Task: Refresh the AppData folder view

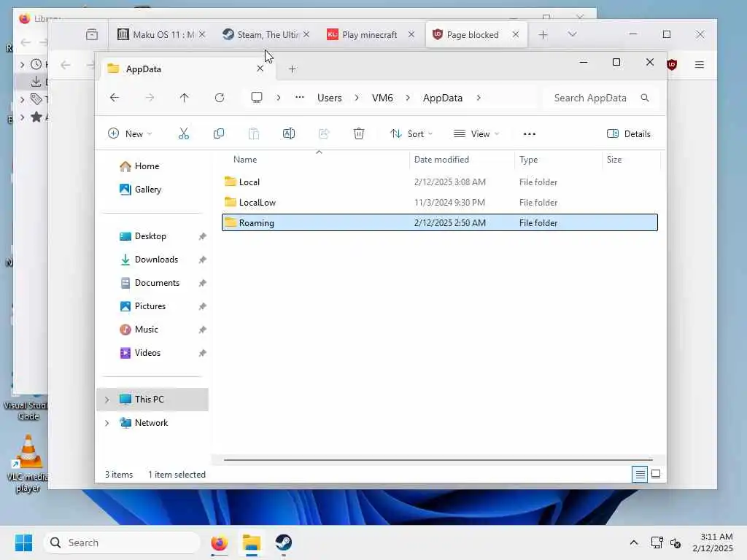Action: coord(220,98)
